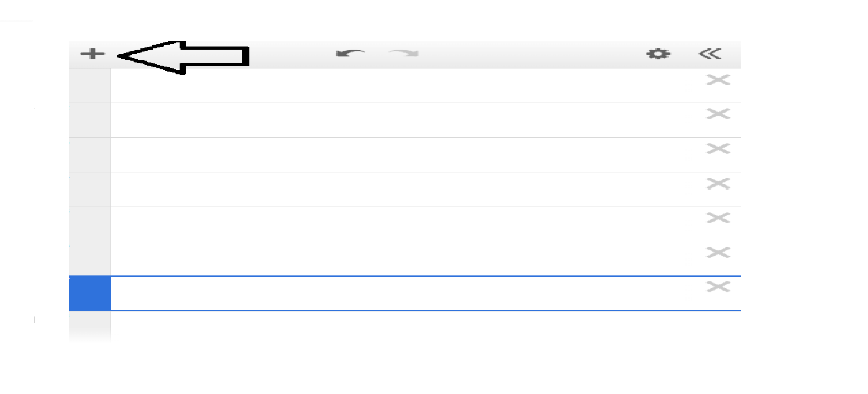Toggle the blue tab of selected row
Image resolution: width=868 pixels, height=394 pixels.
tap(90, 293)
